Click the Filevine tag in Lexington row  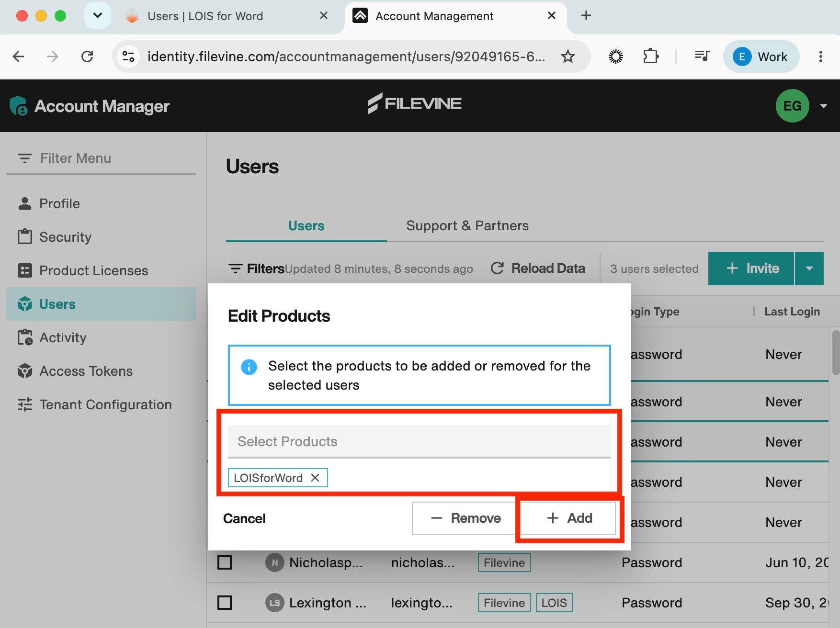(504, 603)
